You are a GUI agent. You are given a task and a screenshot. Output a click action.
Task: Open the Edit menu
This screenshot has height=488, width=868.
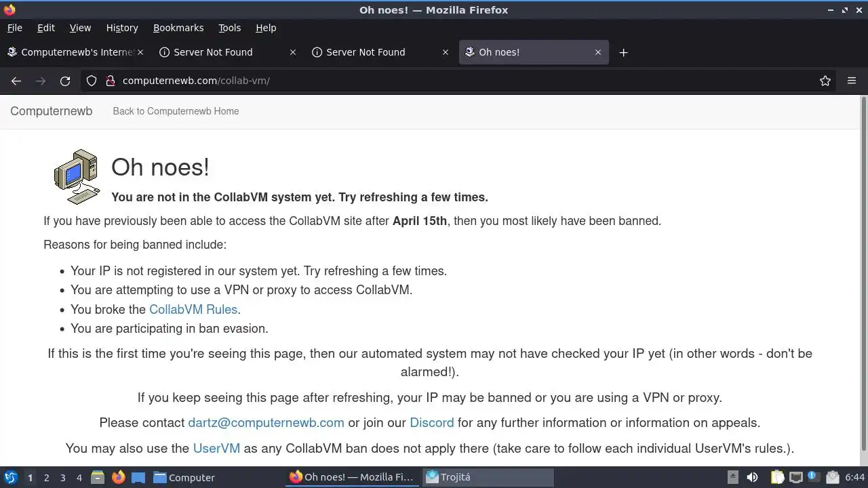click(x=46, y=28)
